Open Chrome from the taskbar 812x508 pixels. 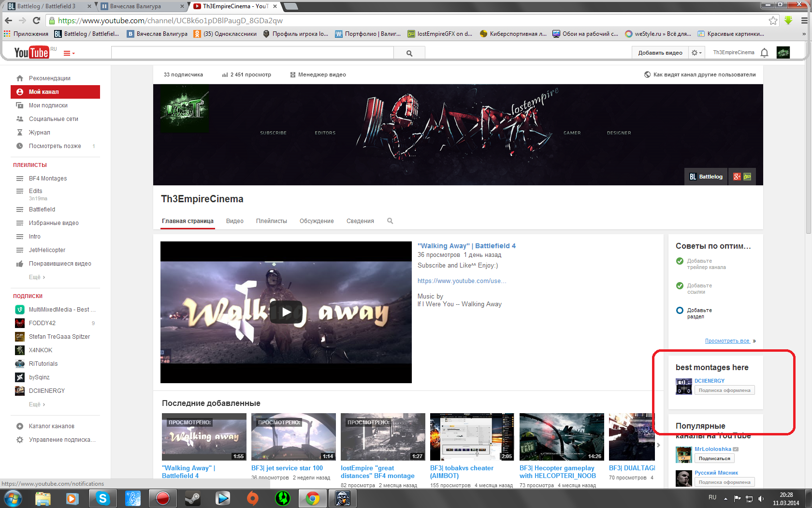point(313,498)
